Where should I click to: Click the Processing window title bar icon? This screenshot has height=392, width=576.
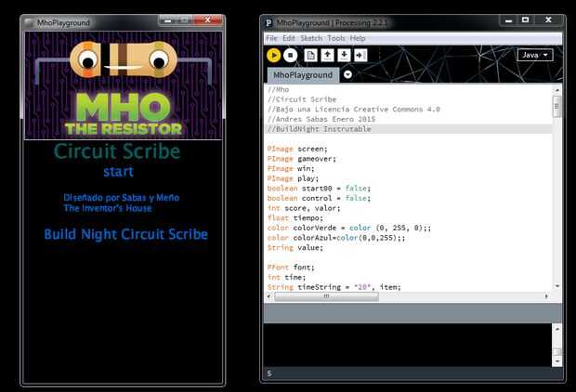click(268, 23)
